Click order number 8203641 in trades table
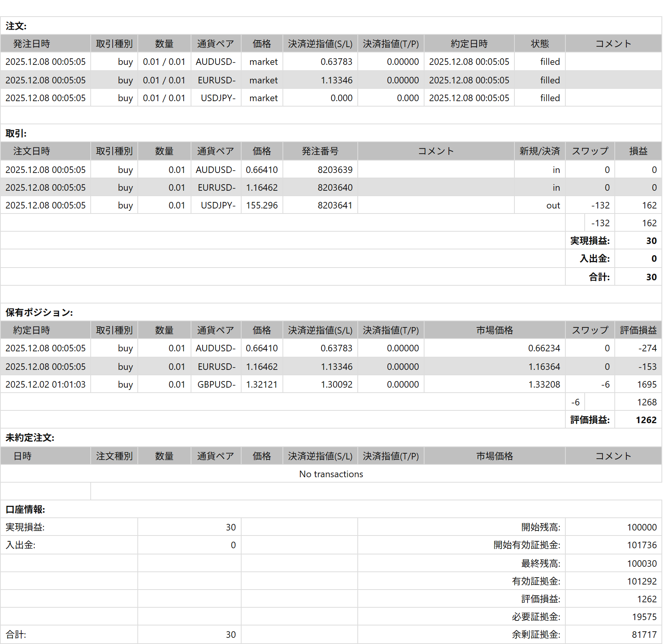Viewport: 663px width, 644px height. [335, 205]
